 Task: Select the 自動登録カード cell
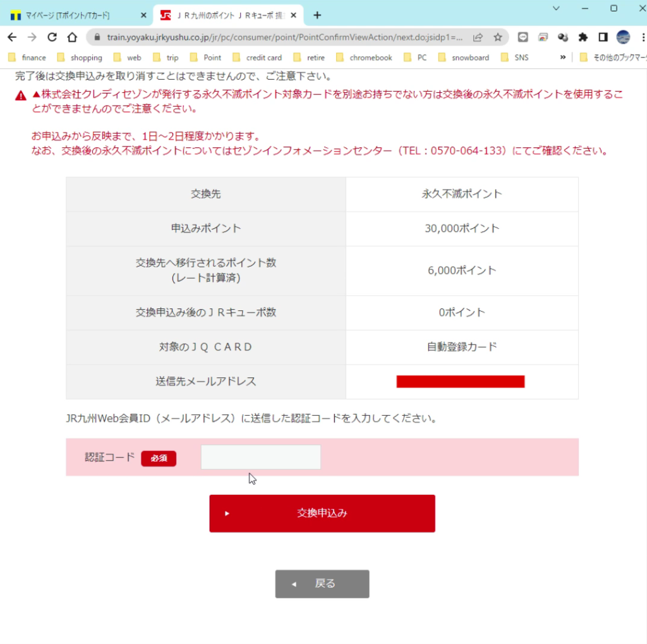point(462,347)
